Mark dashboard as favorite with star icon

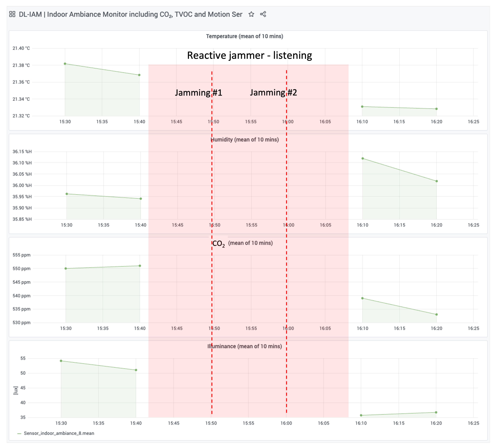pyautogui.click(x=251, y=14)
